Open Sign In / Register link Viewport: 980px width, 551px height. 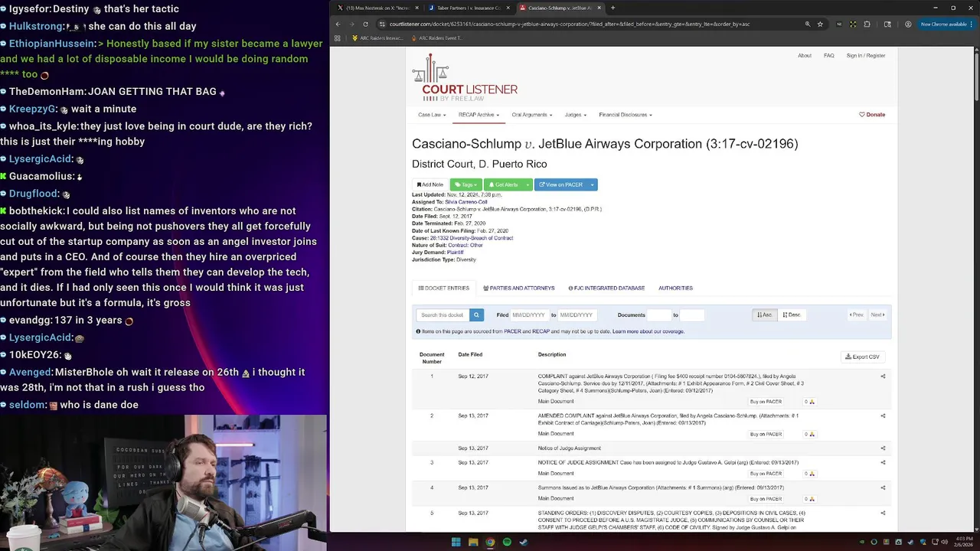pos(866,56)
